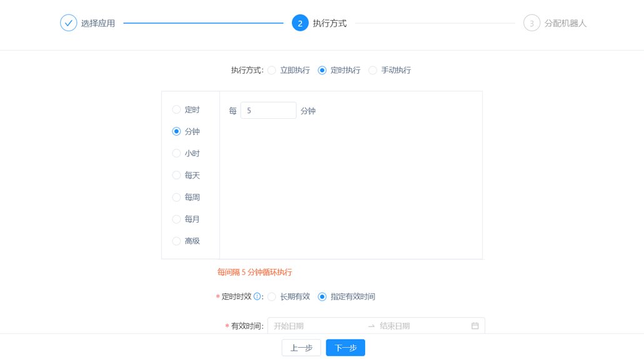The height and width of the screenshot is (359, 644).
Task: Choose the 定时 schedule type
Action: click(x=176, y=109)
